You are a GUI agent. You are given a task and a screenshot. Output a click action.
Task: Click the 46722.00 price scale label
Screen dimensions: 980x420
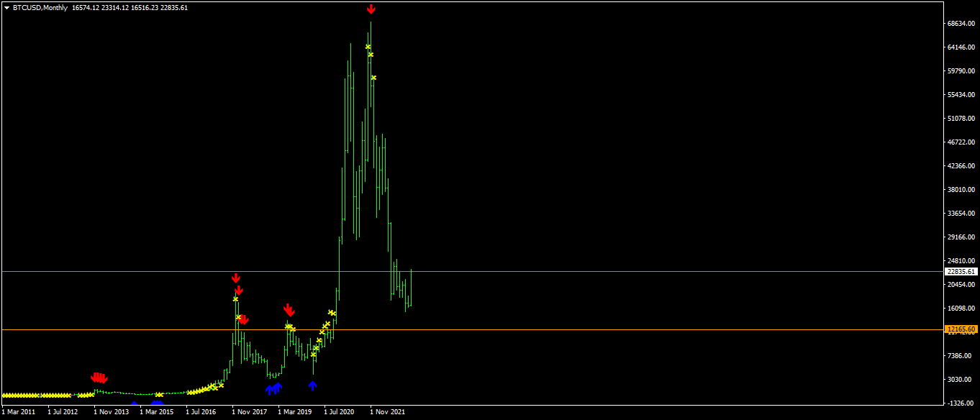tap(961, 142)
